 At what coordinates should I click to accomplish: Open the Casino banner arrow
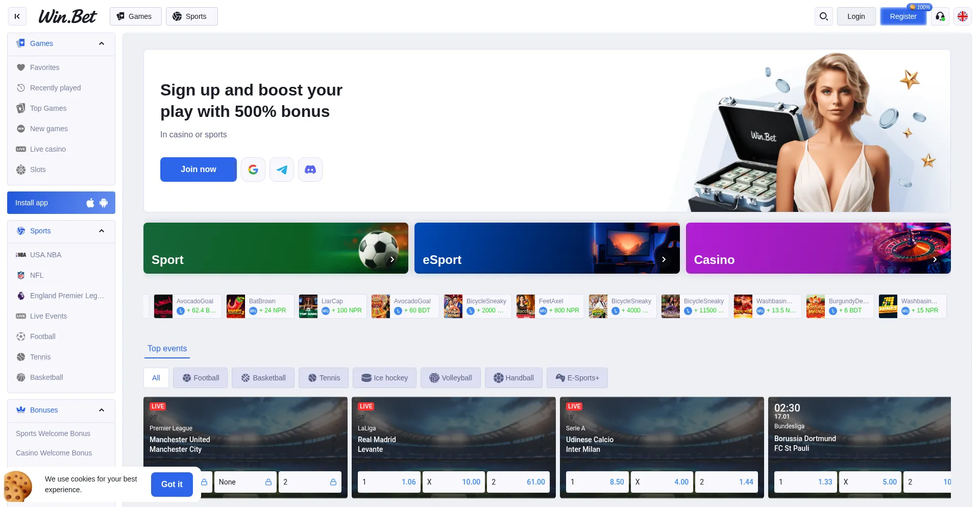point(935,259)
